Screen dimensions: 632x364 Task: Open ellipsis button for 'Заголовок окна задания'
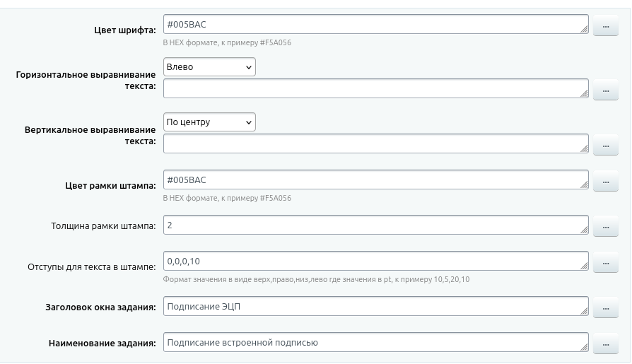pos(605,309)
